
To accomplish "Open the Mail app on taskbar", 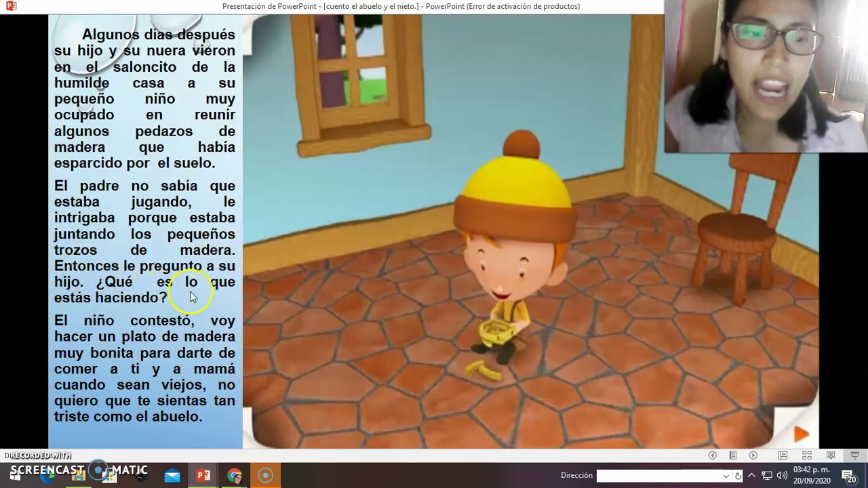I will pyautogui.click(x=172, y=476).
